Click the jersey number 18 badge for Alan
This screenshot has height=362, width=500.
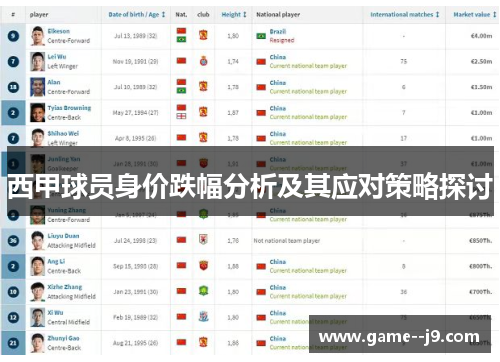tap(13, 87)
